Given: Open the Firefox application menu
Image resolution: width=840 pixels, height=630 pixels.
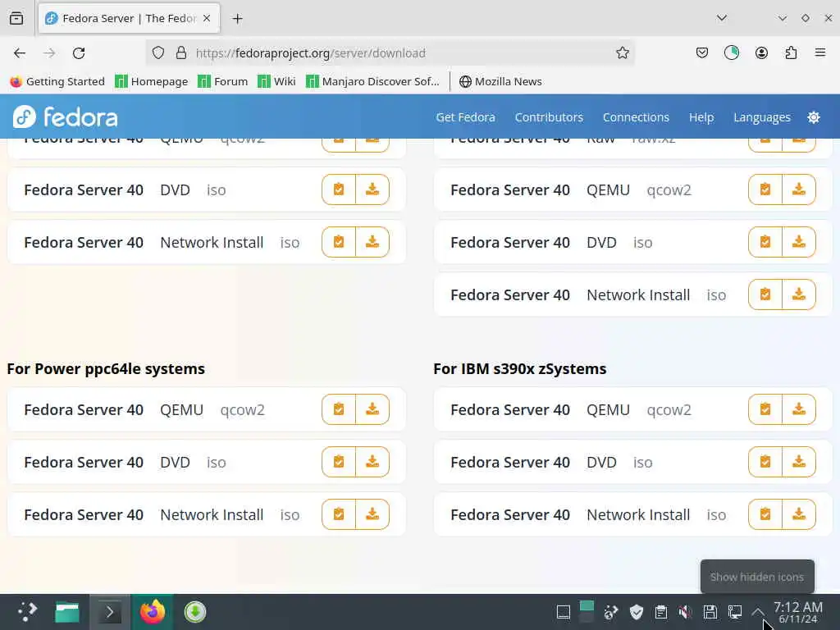Looking at the screenshot, I should [820, 52].
